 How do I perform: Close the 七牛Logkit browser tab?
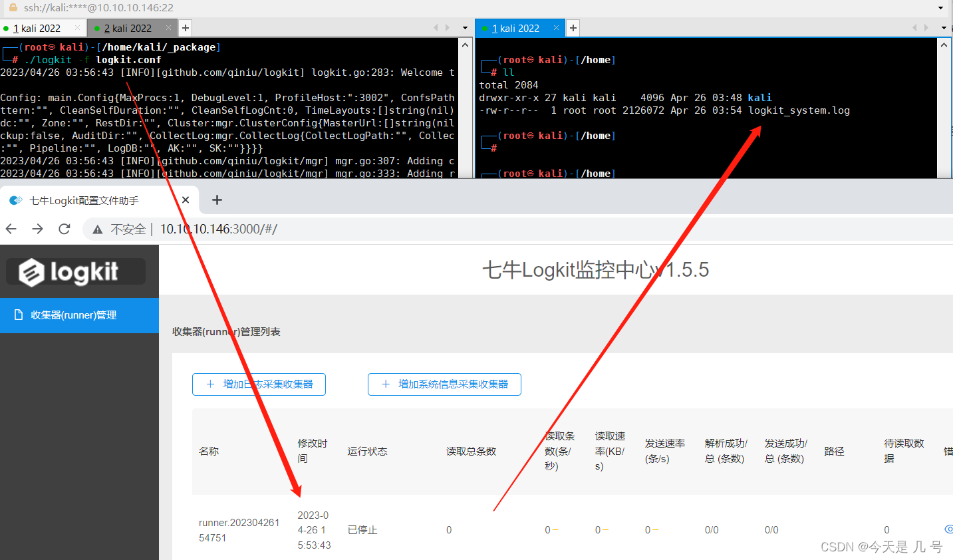(186, 200)
